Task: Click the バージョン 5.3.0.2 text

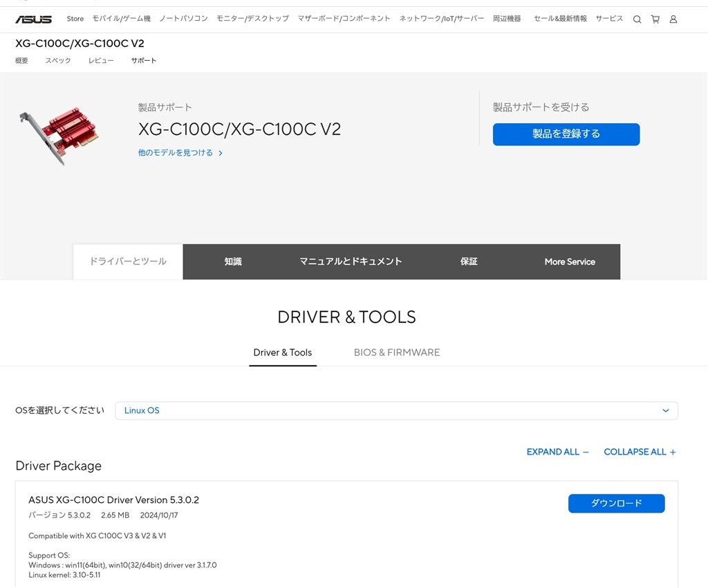Action: (x=59, y=515)
